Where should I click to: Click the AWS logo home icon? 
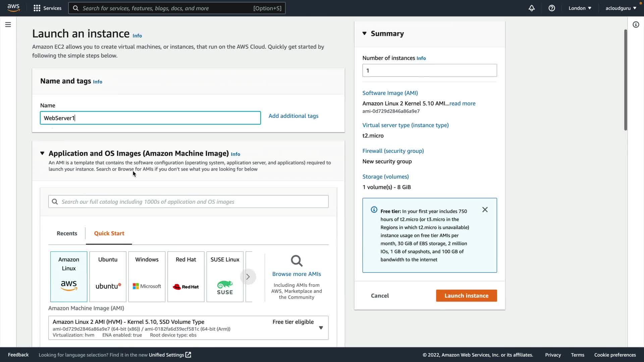tap(13, 8)
